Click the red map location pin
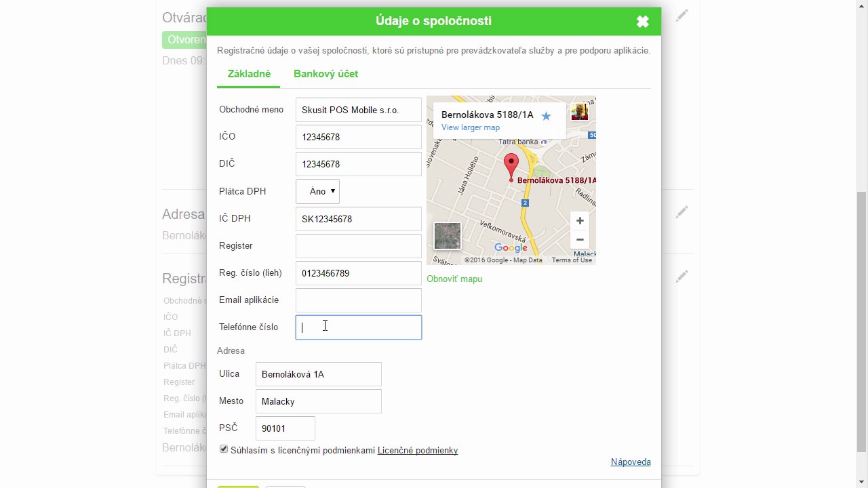 point(511,167)
